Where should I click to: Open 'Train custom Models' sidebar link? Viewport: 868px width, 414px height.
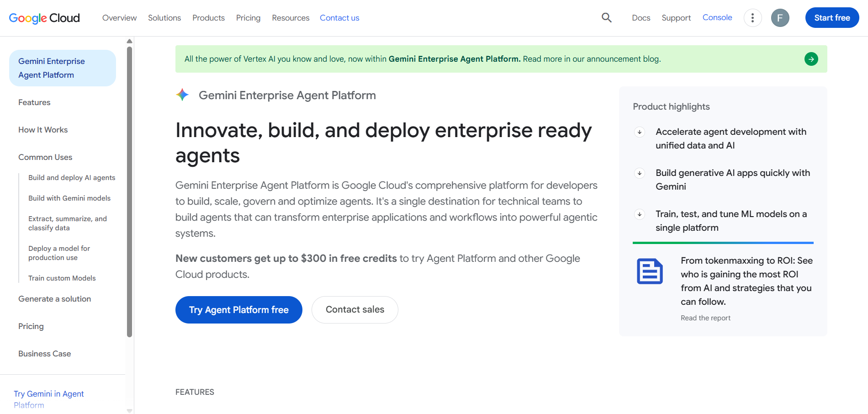point(62,278)
